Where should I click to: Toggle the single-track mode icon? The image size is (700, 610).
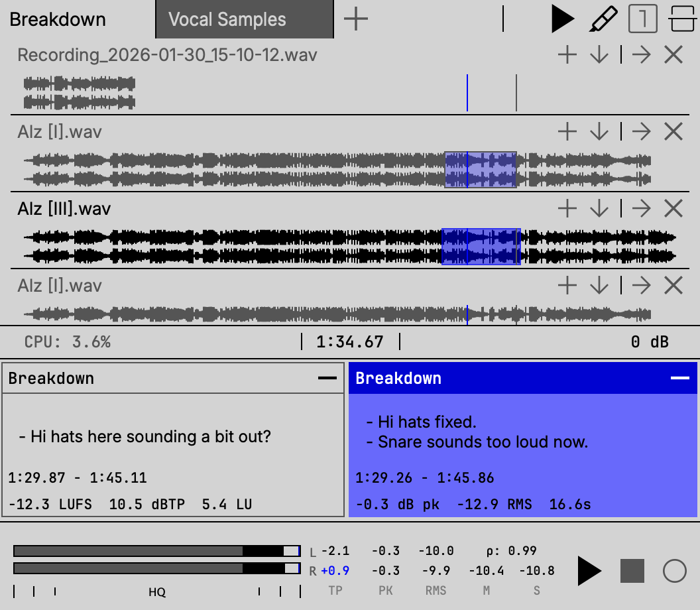pyautogui.click(x=642, y=19)
